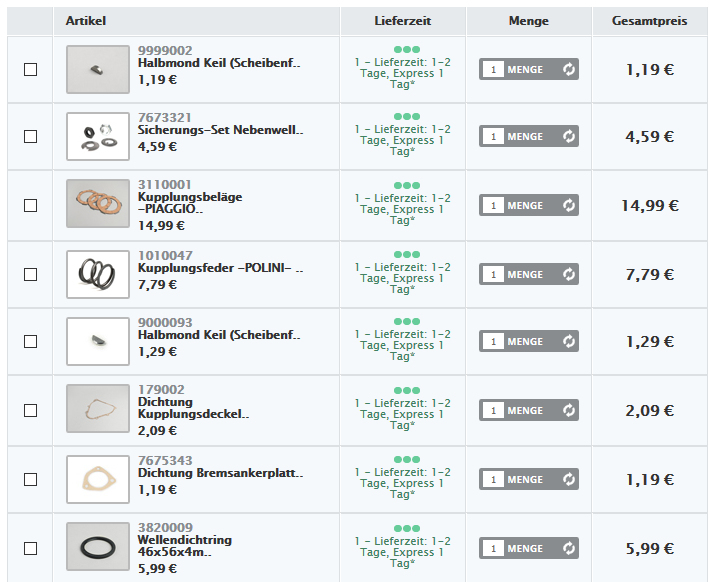Refresh quantity for item 9999002 Halbmond Keil

(x=569, y=69)
